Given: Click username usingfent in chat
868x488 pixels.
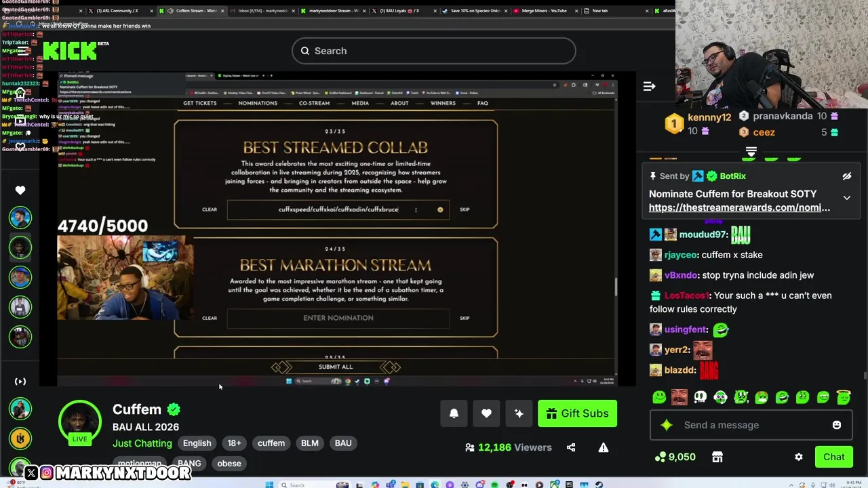Looking at the screenshot, I should tap(686, 329).
